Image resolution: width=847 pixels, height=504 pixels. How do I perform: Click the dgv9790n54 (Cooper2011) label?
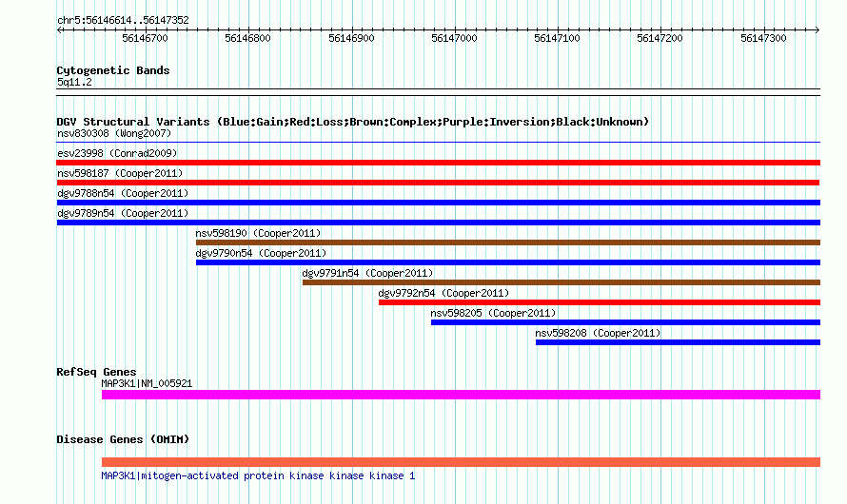tap(261, 253)
